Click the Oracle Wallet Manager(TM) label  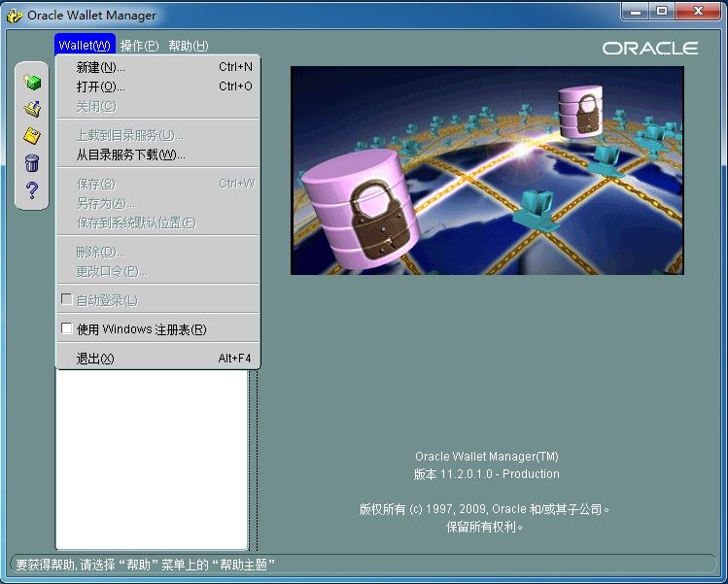pos(487,457)
